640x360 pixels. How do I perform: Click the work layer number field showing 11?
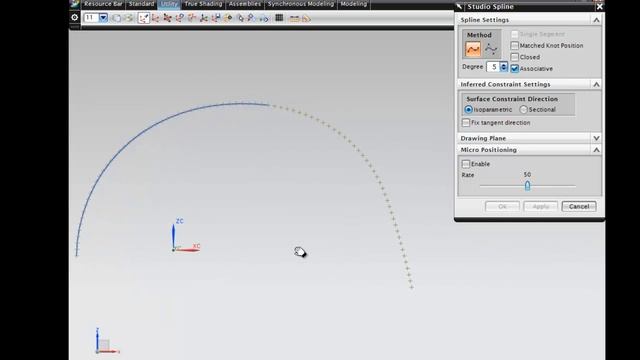91,18
